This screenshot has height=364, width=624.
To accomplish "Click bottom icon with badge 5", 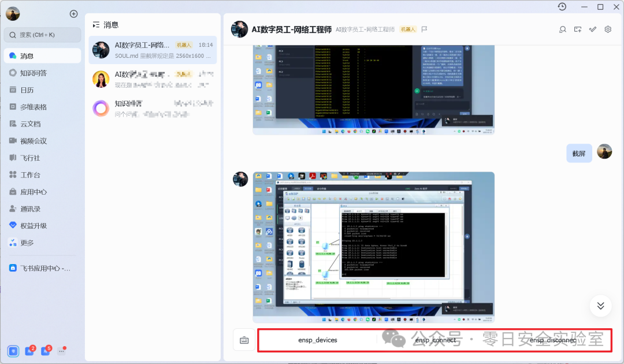I will pyautogui.click(x=46, y=351).
